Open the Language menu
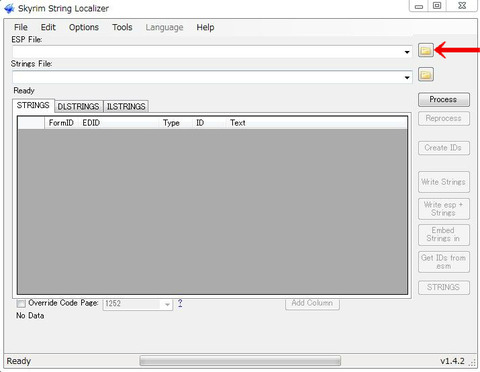The image size is (480, 372). pyautogui.click(x=164, y=27)
